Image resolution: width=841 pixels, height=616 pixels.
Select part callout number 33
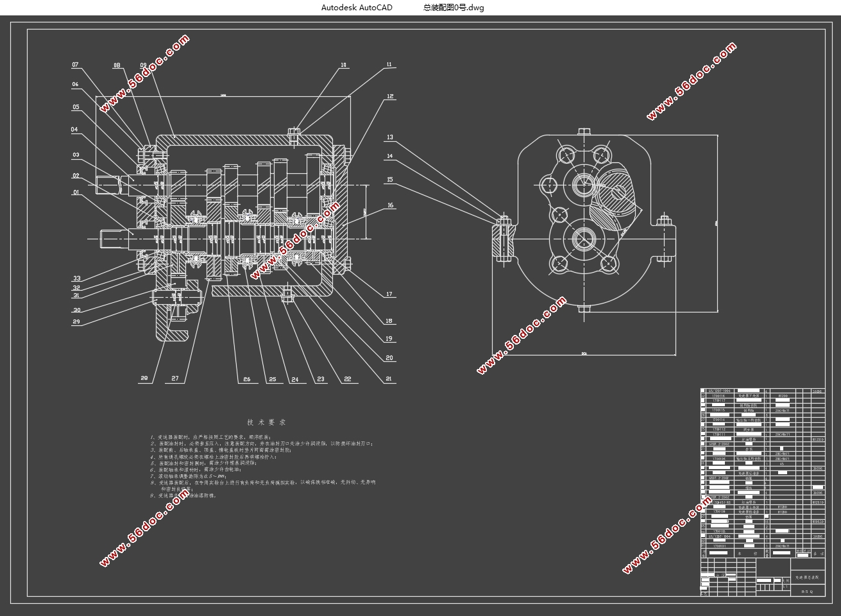pos(76,278)
